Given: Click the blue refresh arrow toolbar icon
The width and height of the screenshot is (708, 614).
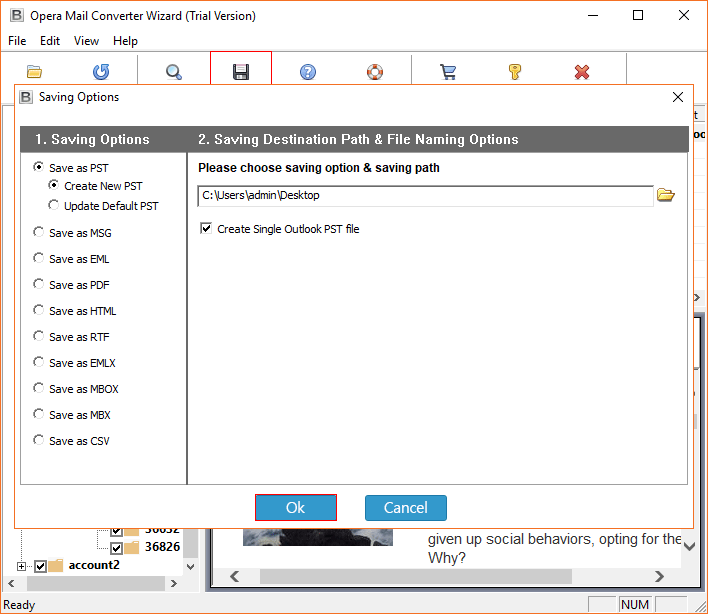Looking at the screenshot, I should click(x=101, y=72).
